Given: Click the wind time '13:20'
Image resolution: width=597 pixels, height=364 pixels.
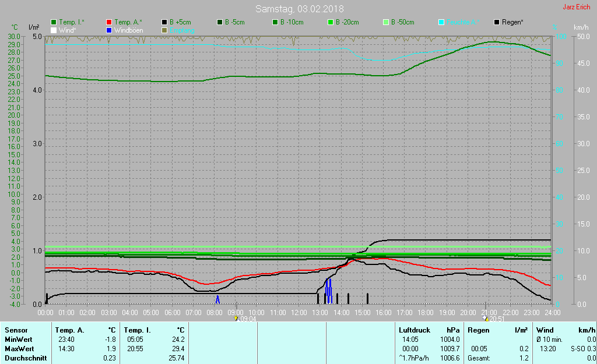Looking at the screenshot, I should [x=548, y=348].
